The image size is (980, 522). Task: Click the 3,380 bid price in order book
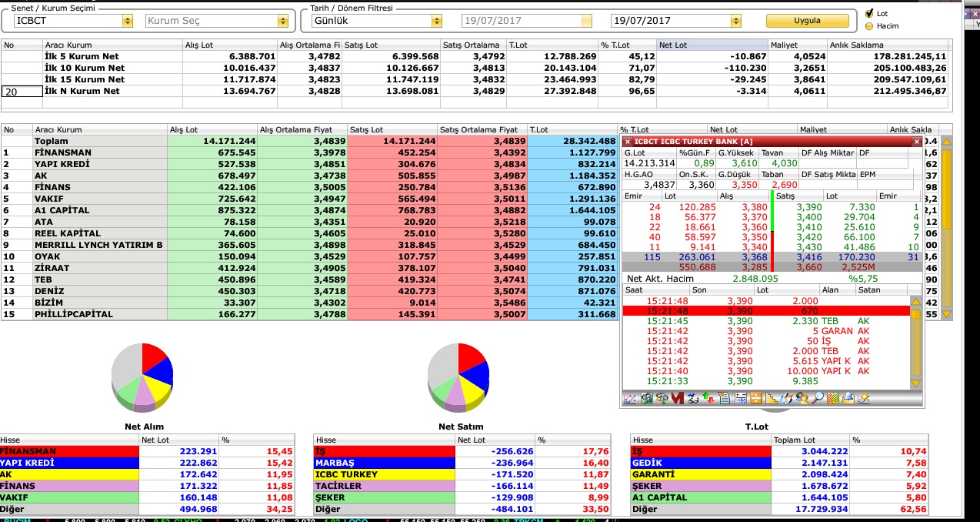click(x=754, y=207)
